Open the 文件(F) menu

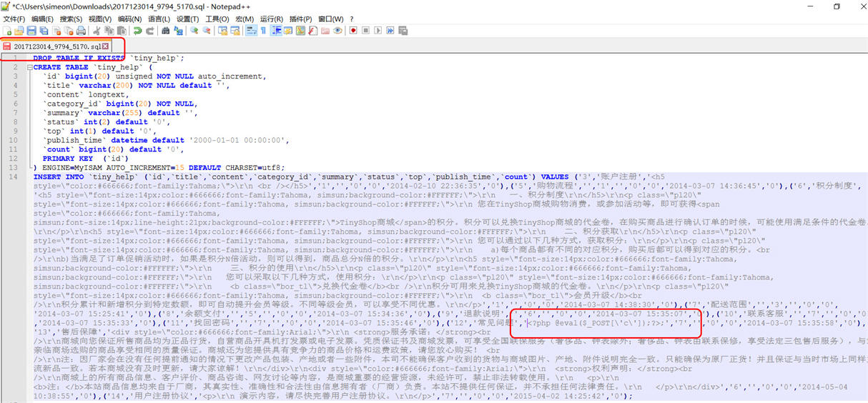tap(14, 19)
